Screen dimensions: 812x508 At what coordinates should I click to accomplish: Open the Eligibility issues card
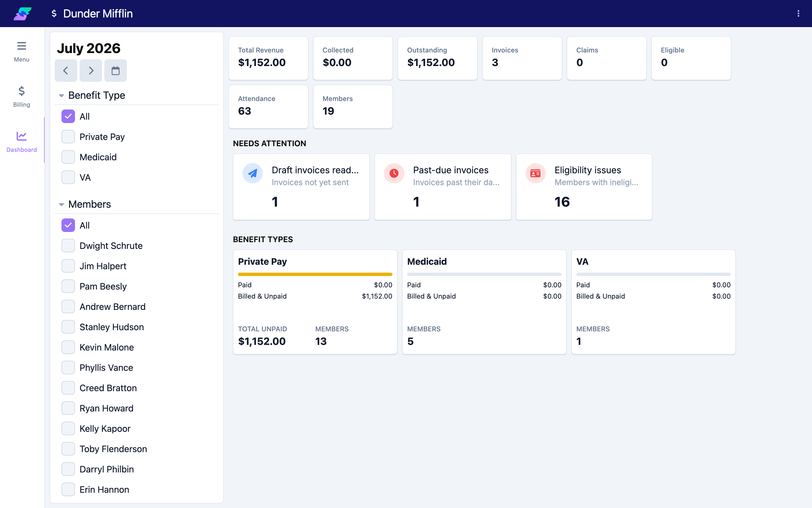pyautogui.click(x=584, y=187)
